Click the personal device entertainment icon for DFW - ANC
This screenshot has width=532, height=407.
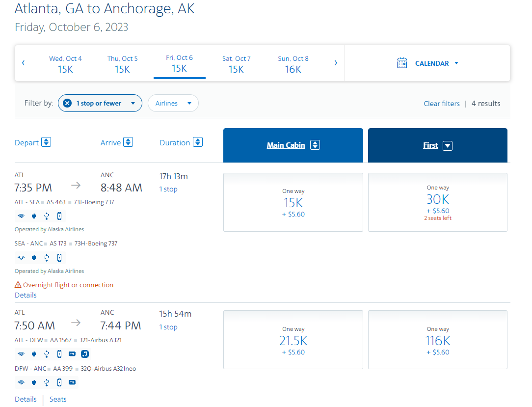click(59, 382)
